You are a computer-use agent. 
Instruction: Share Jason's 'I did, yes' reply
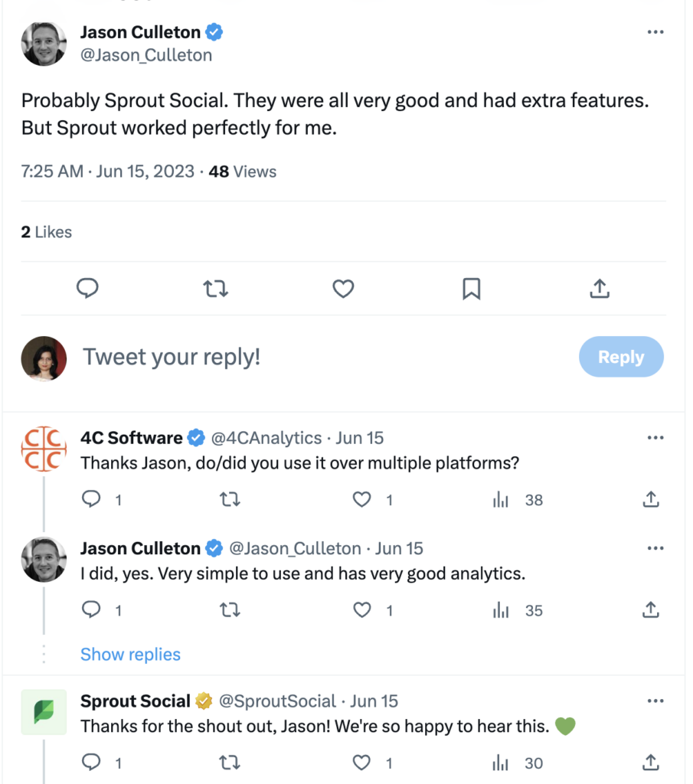click(650, 610)
